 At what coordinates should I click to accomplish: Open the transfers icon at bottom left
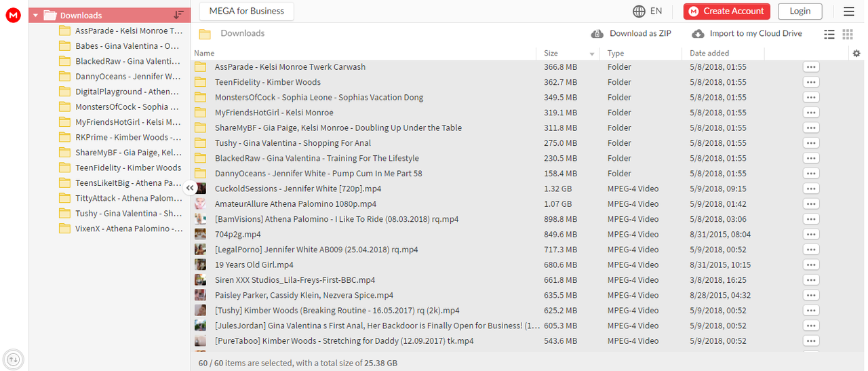point(14,359)
